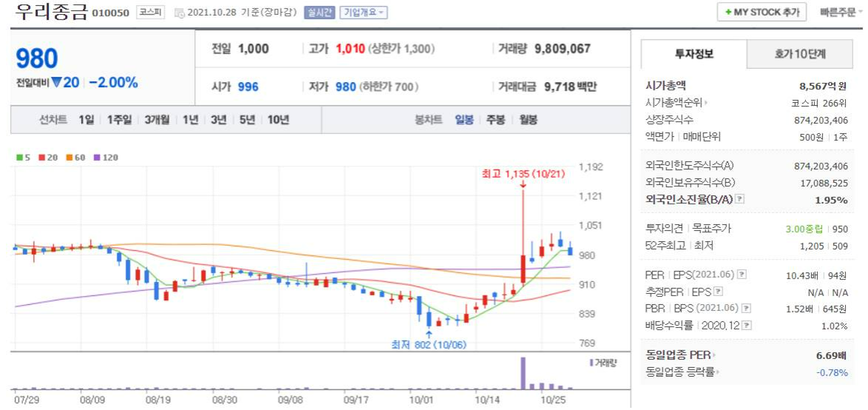
Task: Select the 주봉 candlestick chart
Action: point(496,119)
